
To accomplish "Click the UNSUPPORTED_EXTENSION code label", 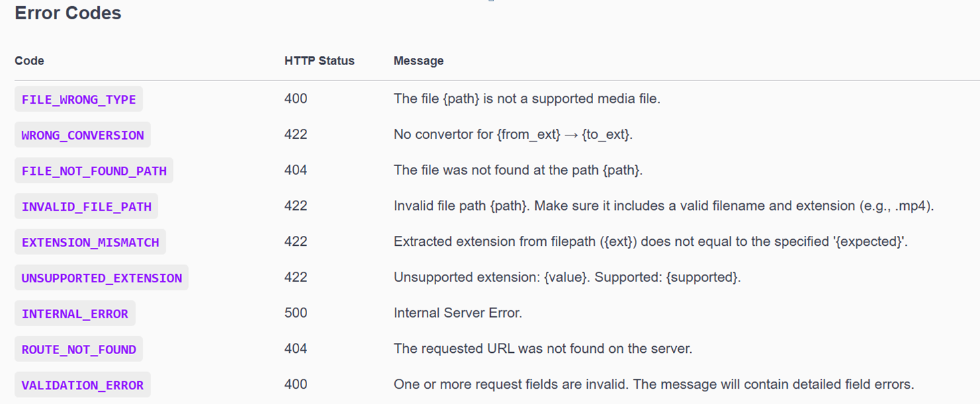I will click(x=102, y=278).
